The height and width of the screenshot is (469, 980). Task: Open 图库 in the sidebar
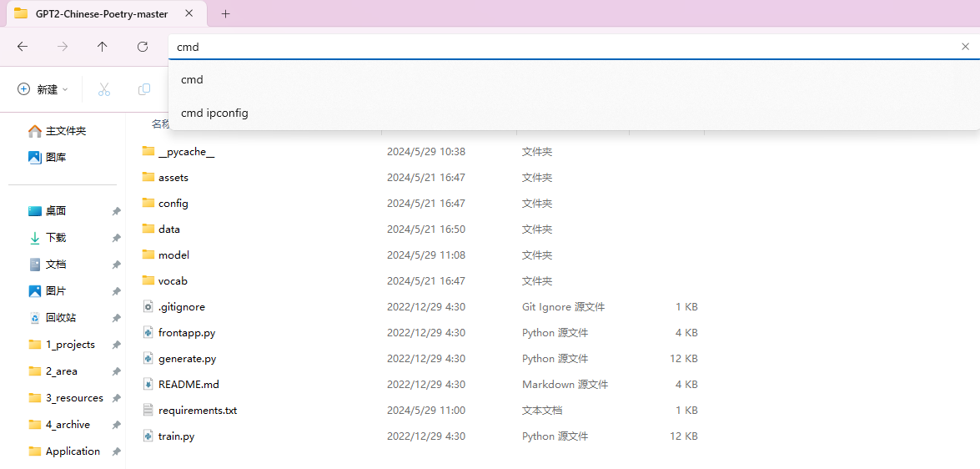tap(56, 158)
